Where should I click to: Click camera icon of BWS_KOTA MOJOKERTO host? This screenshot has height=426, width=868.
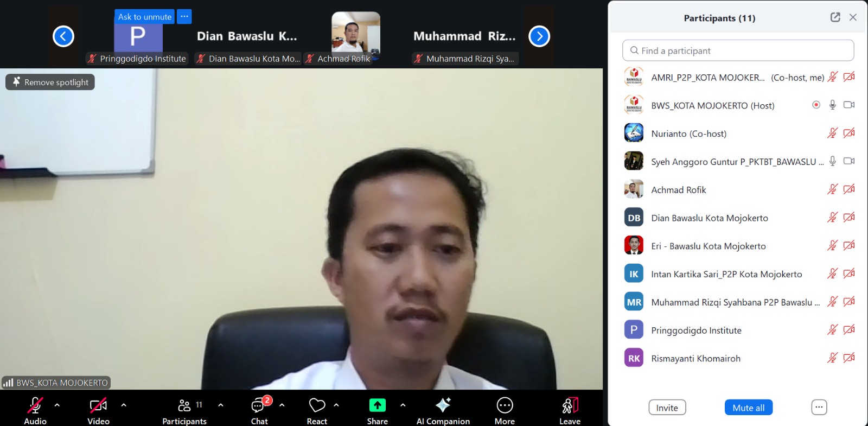(850, 105)
